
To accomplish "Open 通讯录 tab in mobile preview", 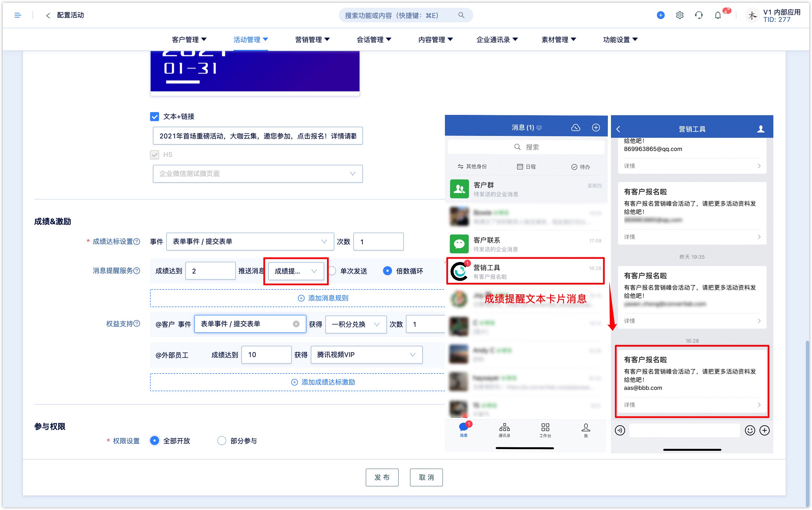I will coord(504,430).
